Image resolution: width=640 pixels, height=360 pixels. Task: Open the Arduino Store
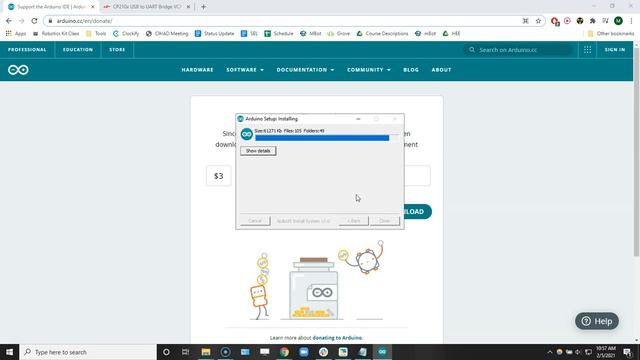117,50
